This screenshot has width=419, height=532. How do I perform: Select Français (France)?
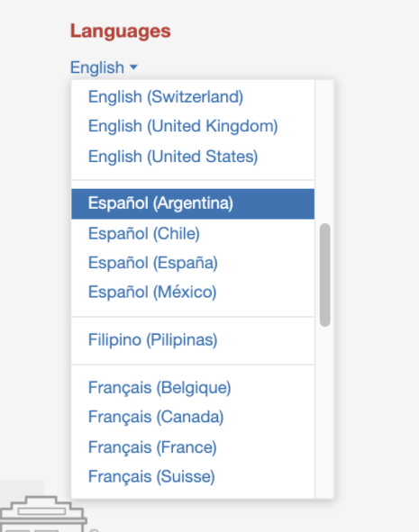[x=193, y=447]
